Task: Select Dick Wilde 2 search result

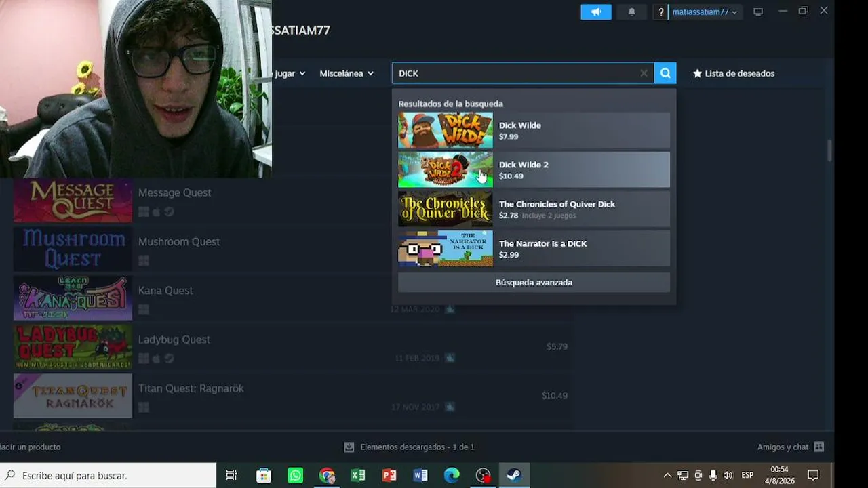Action: click(534, 170)
